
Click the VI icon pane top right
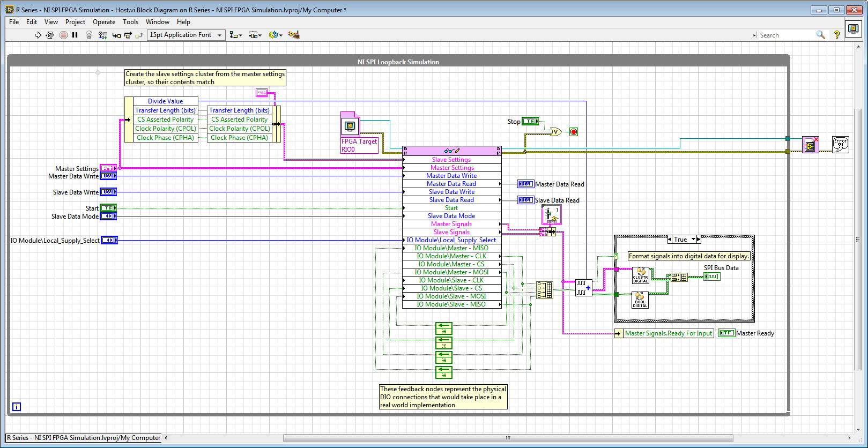853,28
